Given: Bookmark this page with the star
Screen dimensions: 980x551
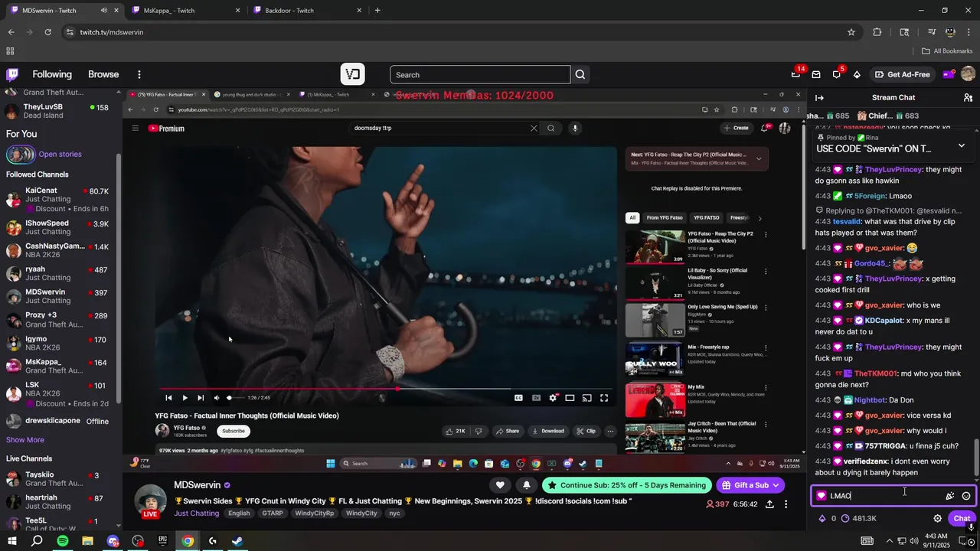Looking at the screenshot, I should tap(851, 32).
